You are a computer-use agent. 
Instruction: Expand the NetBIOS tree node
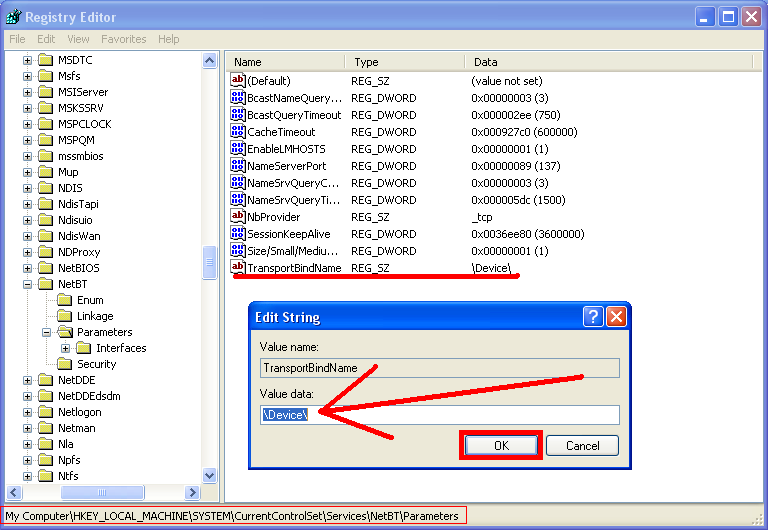coord(27,268)
